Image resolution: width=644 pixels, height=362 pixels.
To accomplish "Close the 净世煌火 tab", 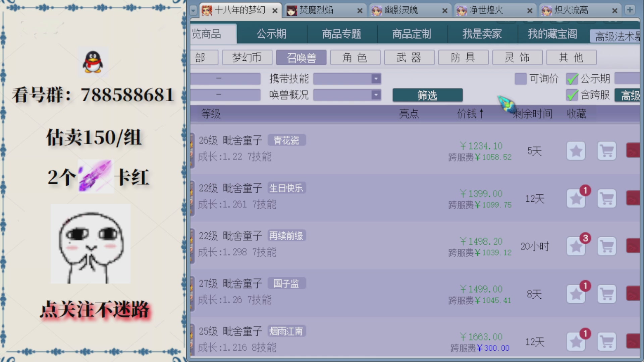I will (x=530, y=11).
